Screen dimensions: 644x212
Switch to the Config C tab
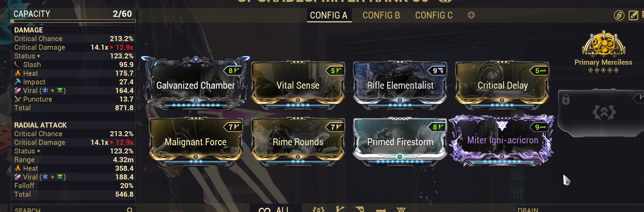coord(434,15)
